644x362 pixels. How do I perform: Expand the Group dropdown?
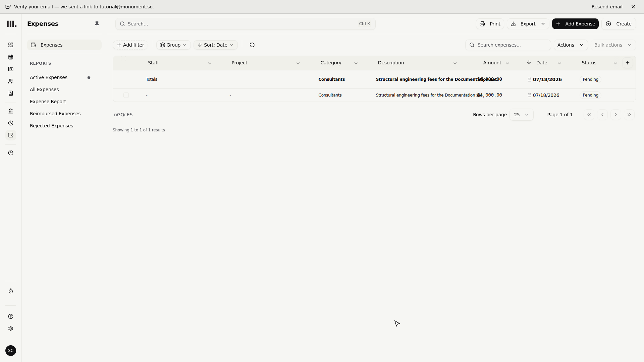(173, 45)
